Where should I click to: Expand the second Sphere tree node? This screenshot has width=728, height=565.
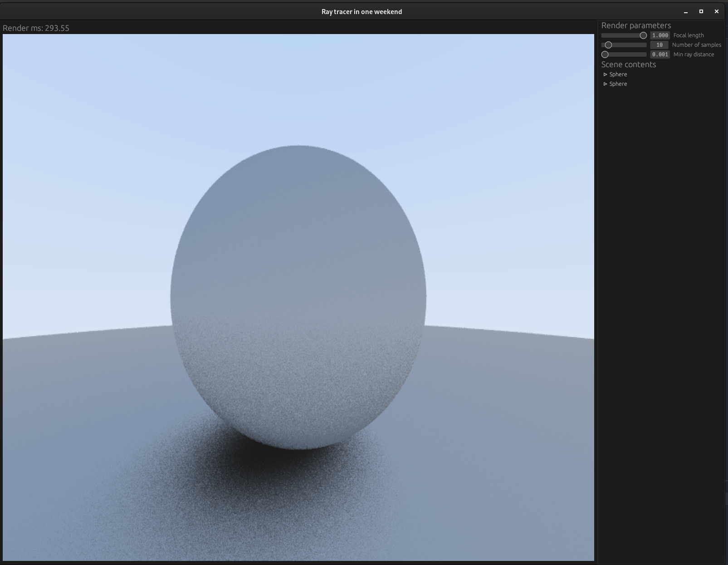click(x=605, y=84)
